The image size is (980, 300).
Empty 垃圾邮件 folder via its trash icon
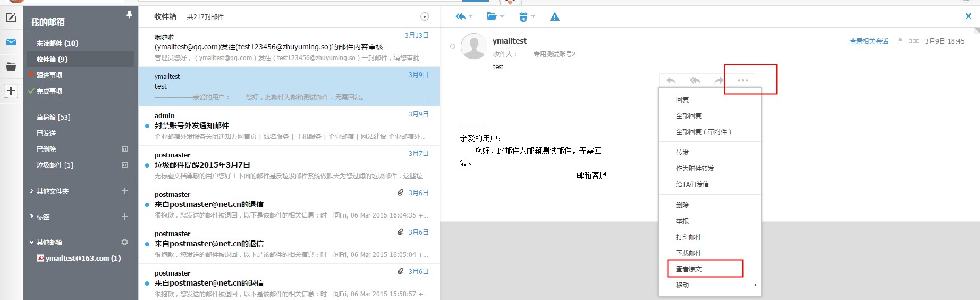(125, 165)
